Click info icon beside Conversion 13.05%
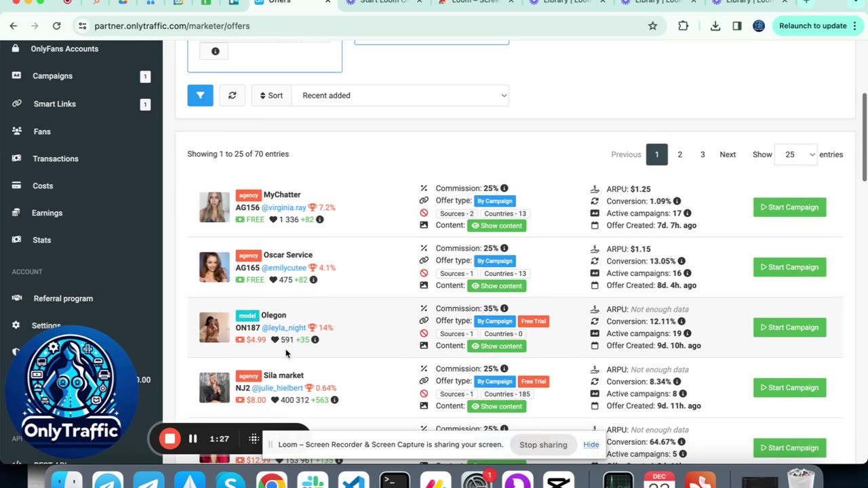 tap(682, 261)
